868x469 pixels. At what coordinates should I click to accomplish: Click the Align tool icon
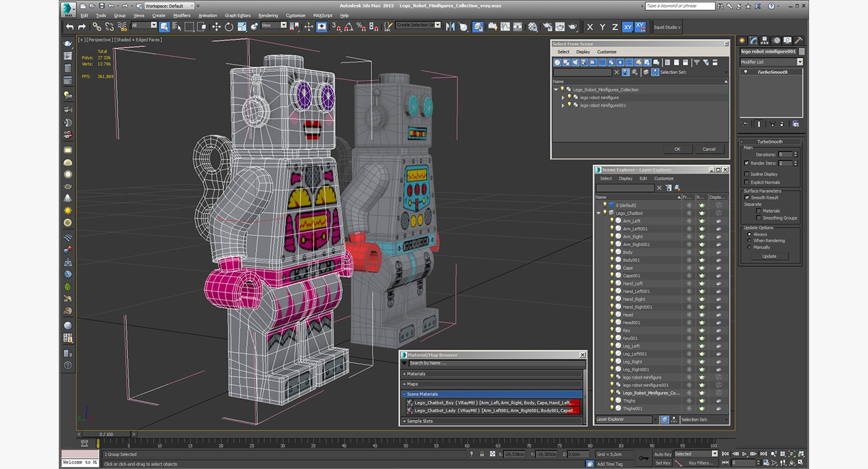click(463, 27)
